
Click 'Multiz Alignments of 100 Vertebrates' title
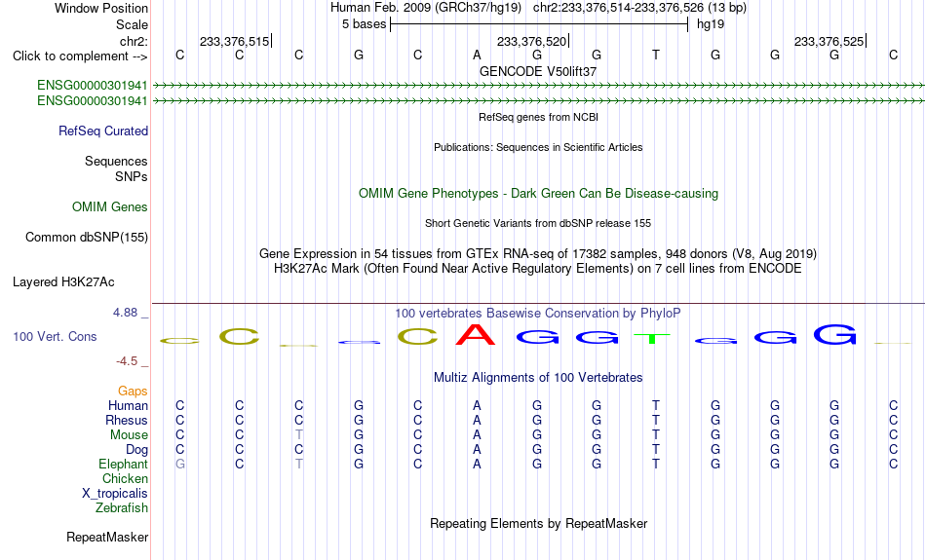(538, 378)
